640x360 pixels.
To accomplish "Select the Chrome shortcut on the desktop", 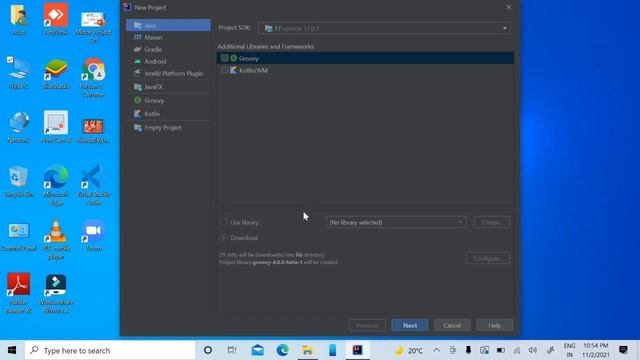I will 93,78.
